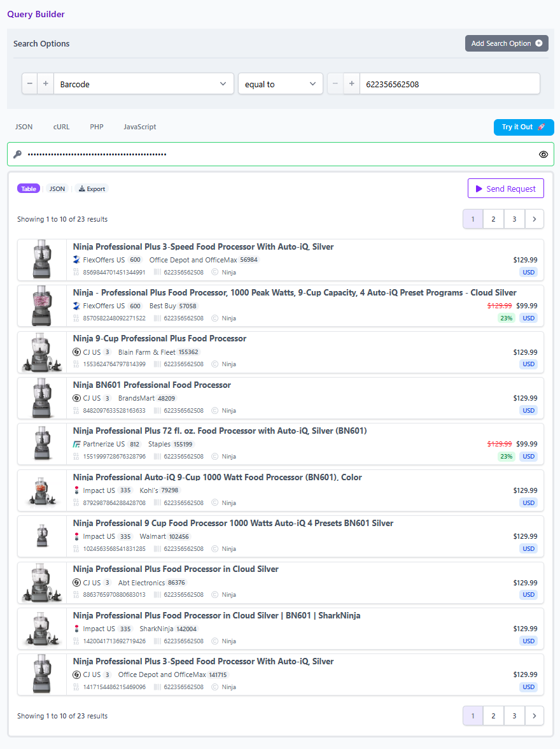Switch to the cURL code tab
560x749 pixels.
(x=62, y=127)
